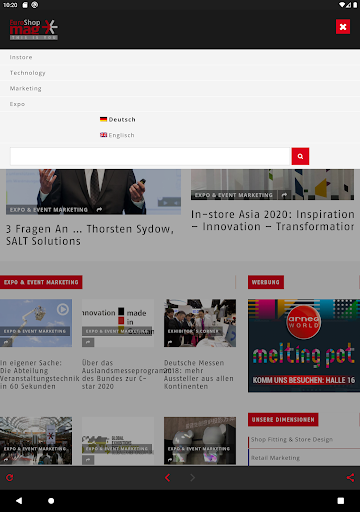The height and width of the screenshot is (512, 360).
Task: Open the EuroShop mag logo home
Action: (34, 29)
